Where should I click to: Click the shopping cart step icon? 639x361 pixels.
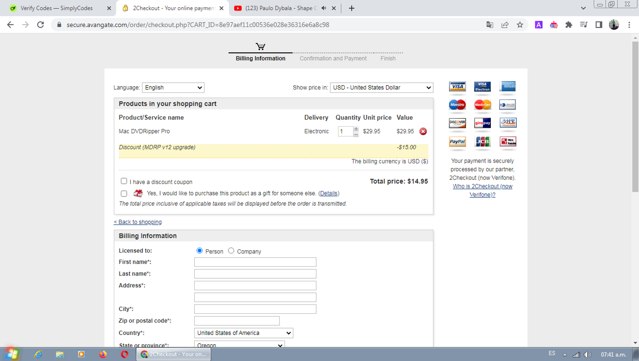260,46
